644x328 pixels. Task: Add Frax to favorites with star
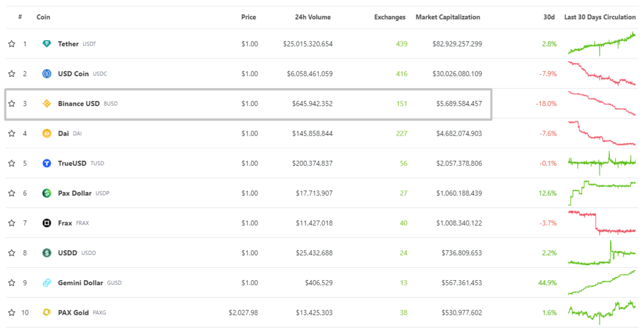(x=11, y=223)
